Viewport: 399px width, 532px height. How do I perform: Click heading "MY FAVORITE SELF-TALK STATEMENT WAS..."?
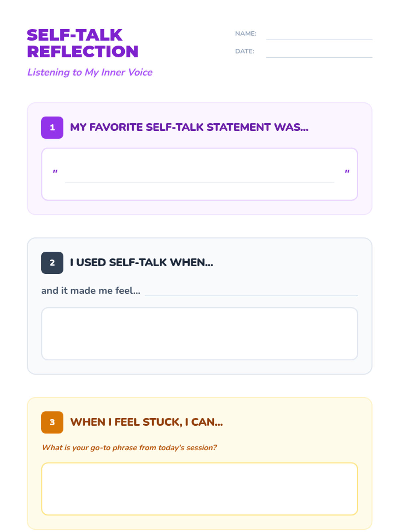coord(189,127)
